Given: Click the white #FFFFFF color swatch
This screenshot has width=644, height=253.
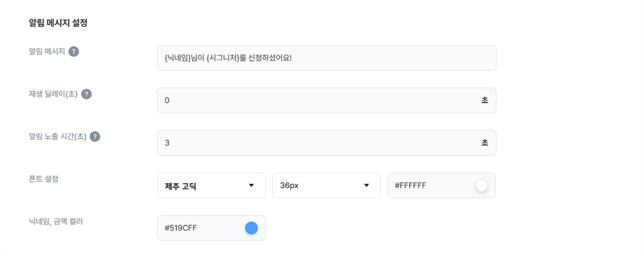Looking at the screenshot, I should (481, 185).
